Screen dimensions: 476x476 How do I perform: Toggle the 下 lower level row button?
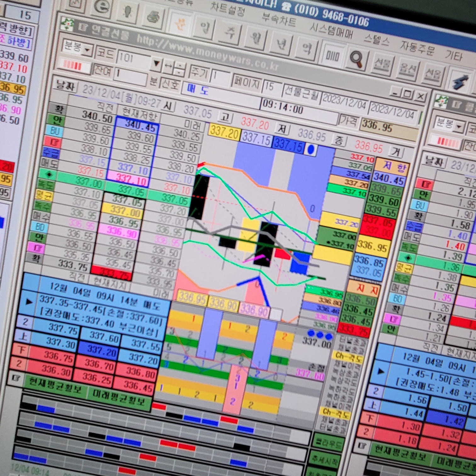[x=21, y=349]
